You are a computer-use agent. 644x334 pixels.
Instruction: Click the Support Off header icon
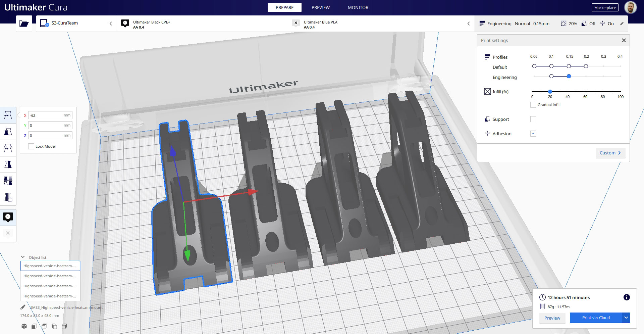pos(584,23)
